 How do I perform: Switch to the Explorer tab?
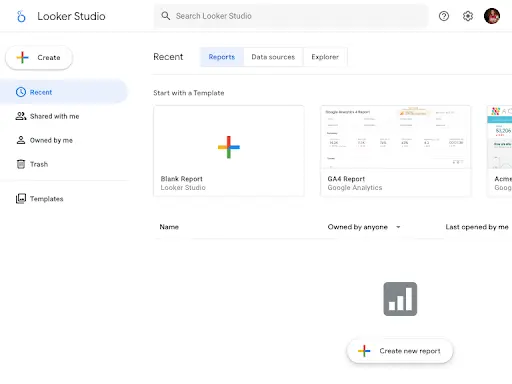325,57
